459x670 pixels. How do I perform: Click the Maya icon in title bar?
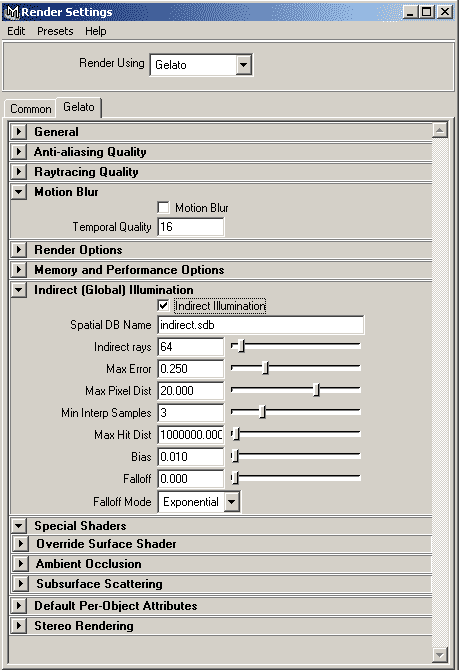[12, 12]
